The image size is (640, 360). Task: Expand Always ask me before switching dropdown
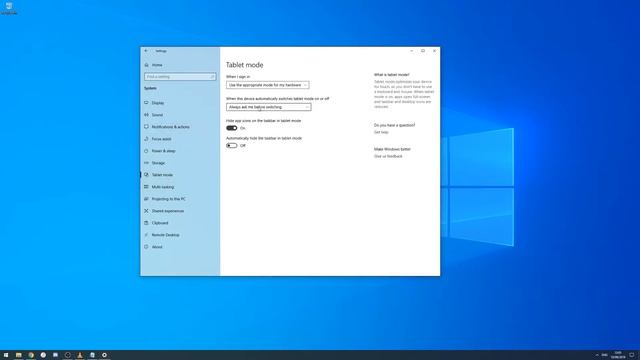[x=269, y=107]
